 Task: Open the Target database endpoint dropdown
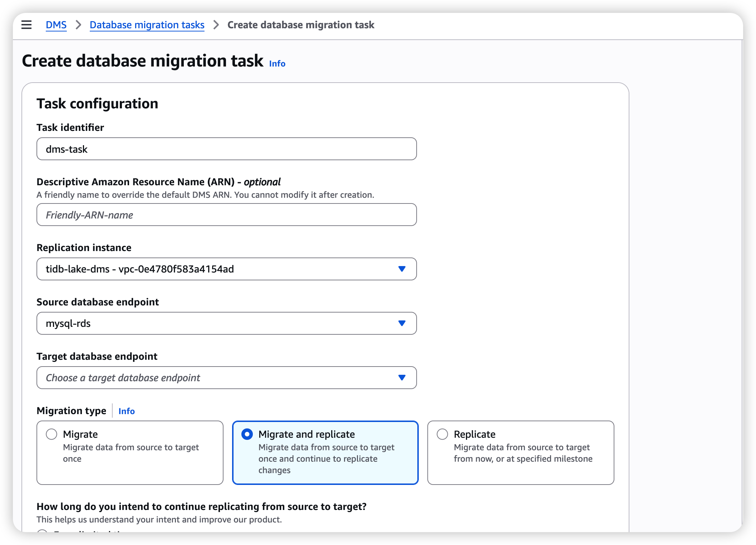click(x=226, y=378)
